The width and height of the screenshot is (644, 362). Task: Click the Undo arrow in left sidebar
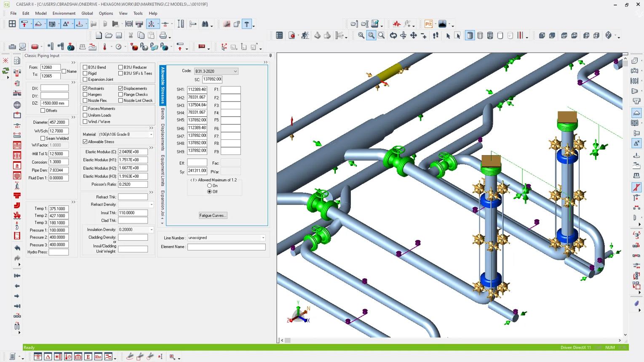pos(17,248)
